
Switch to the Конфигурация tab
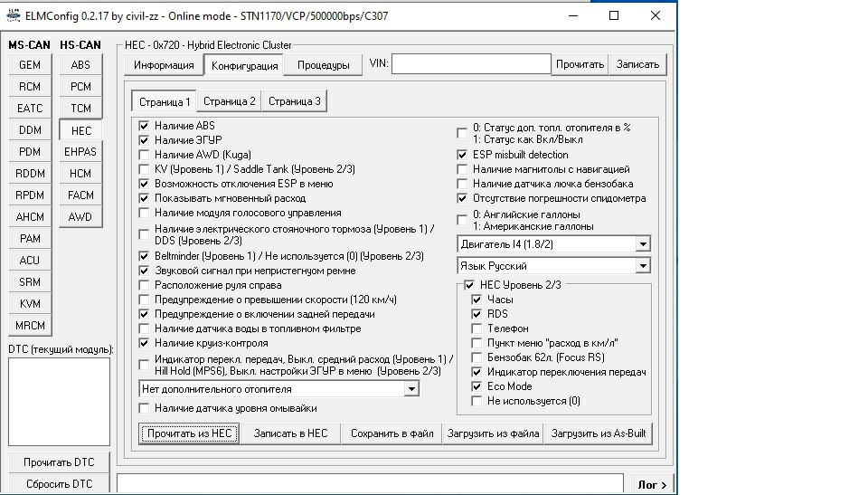tap(244, 65)
